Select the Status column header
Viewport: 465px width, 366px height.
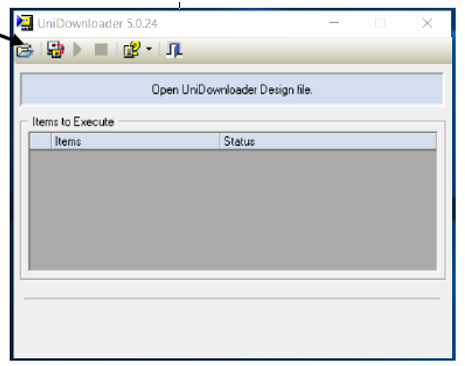(x=328, y=141)
